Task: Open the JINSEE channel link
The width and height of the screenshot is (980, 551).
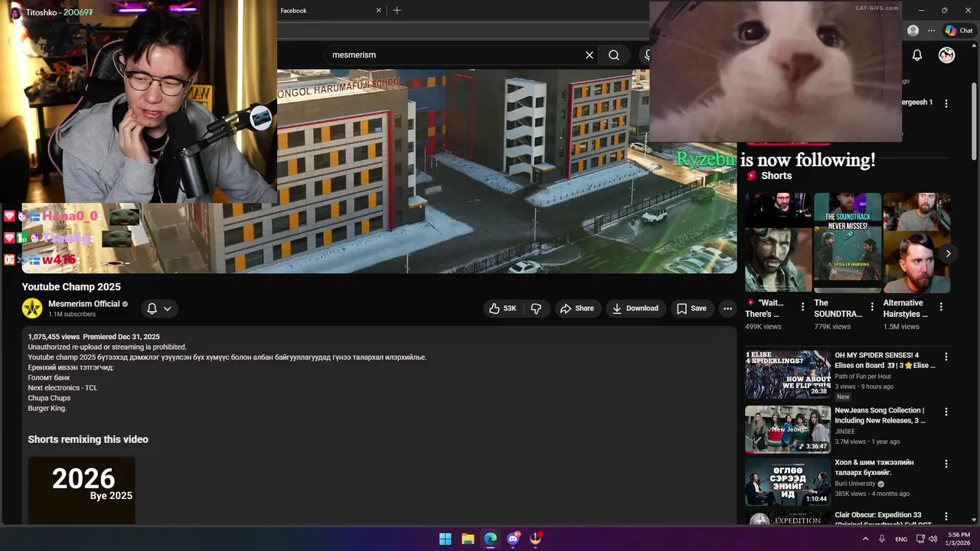Action: [845, 432]
